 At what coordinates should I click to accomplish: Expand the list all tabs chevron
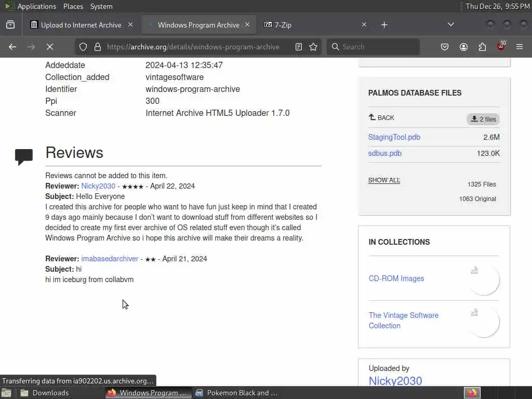pyautogui.click(x=450, y=24)
